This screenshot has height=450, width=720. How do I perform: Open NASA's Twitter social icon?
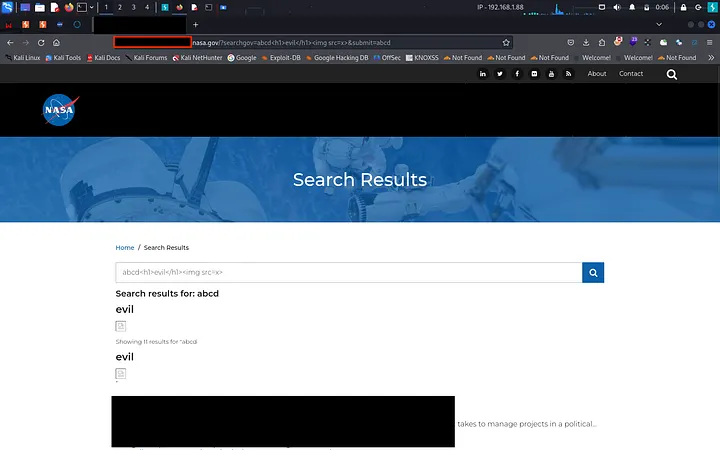click(500, 74)
